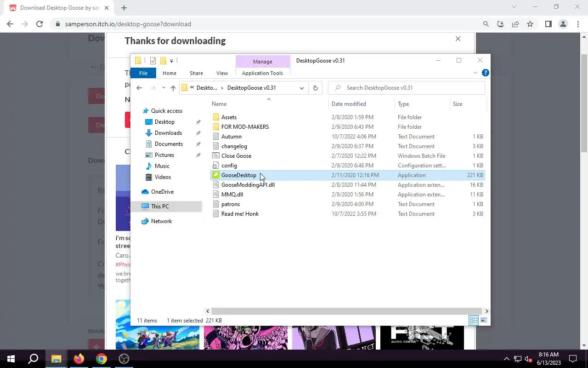Customize Quick Access Toolbar dropdown
The height and width of the screenshot is (368, 588).
tap(171, 61)
